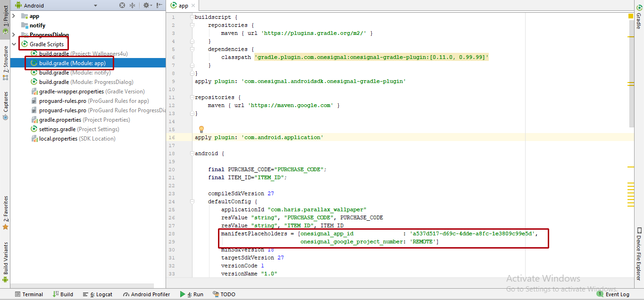
Task: Fold the defaultConfig block at line 24
Action: coord(192,201)
